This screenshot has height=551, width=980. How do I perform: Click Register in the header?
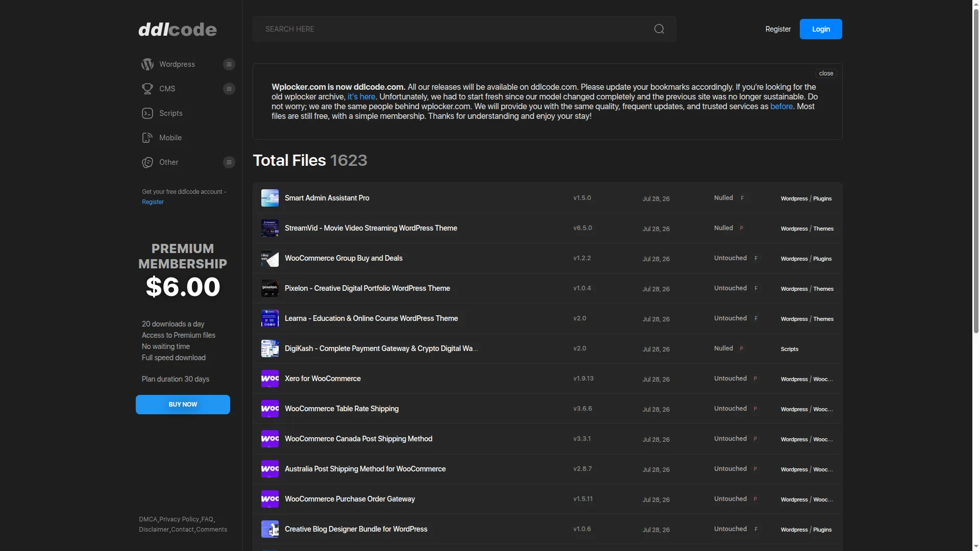tap(778, 29)
